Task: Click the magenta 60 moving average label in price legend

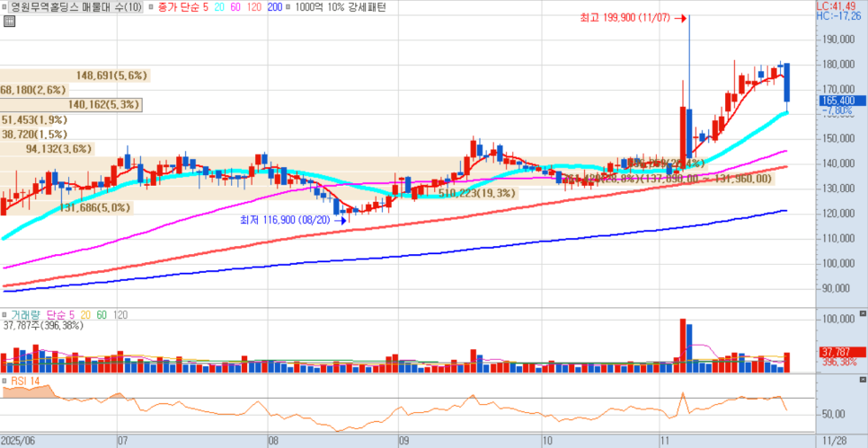Action: [x=235, y=7]
